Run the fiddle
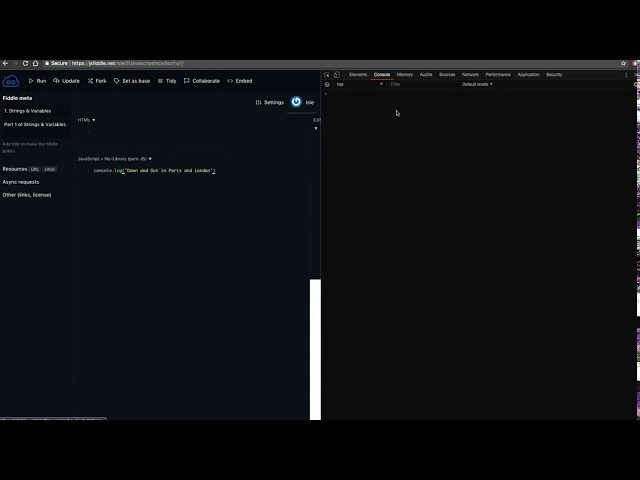 coord(37,81)
